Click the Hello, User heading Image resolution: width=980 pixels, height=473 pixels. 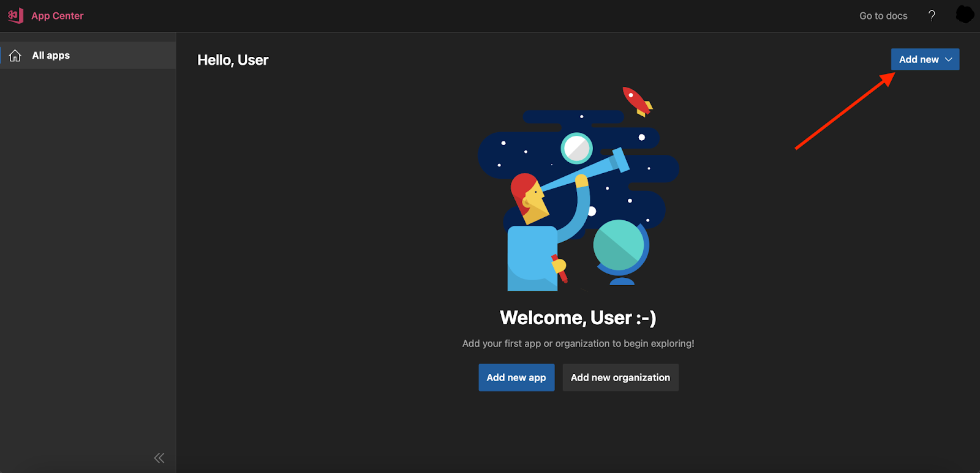(x=233, y=60)
